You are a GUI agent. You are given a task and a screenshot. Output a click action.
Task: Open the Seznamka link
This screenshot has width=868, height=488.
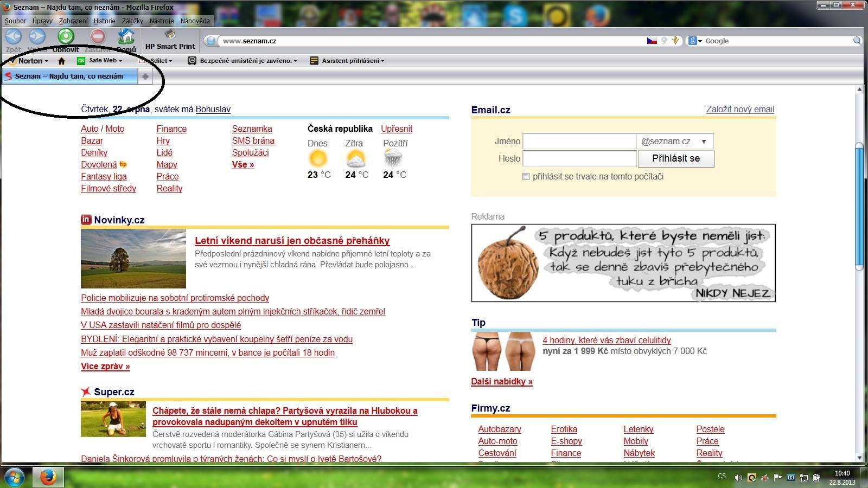(252, 129)
